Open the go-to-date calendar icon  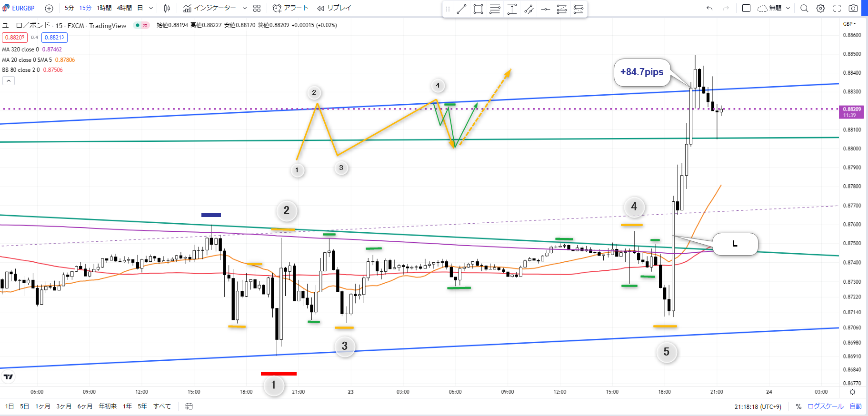189,406
